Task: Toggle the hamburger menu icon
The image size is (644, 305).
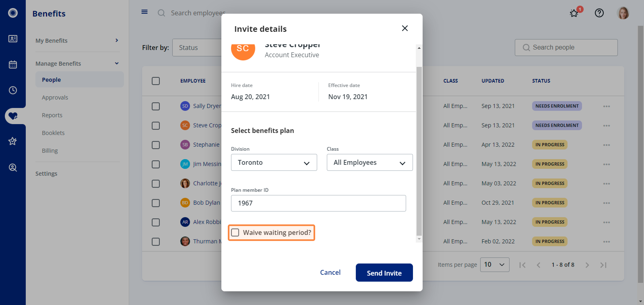Action: tap(144, 12)
